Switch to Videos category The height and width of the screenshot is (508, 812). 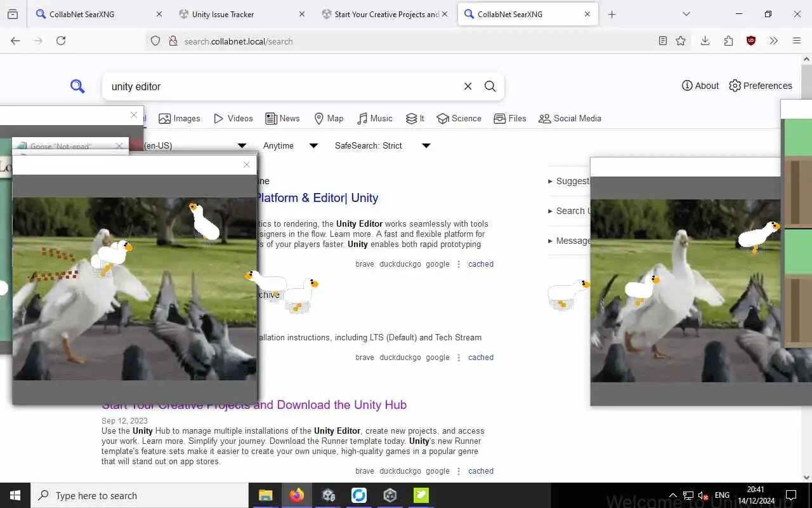[233, 118]
